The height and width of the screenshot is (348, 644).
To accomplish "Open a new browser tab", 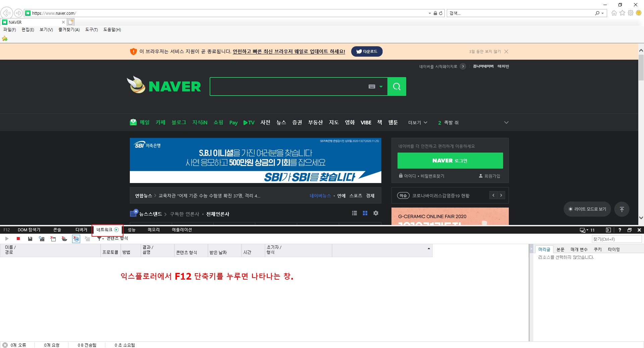I will click(70, 22).
